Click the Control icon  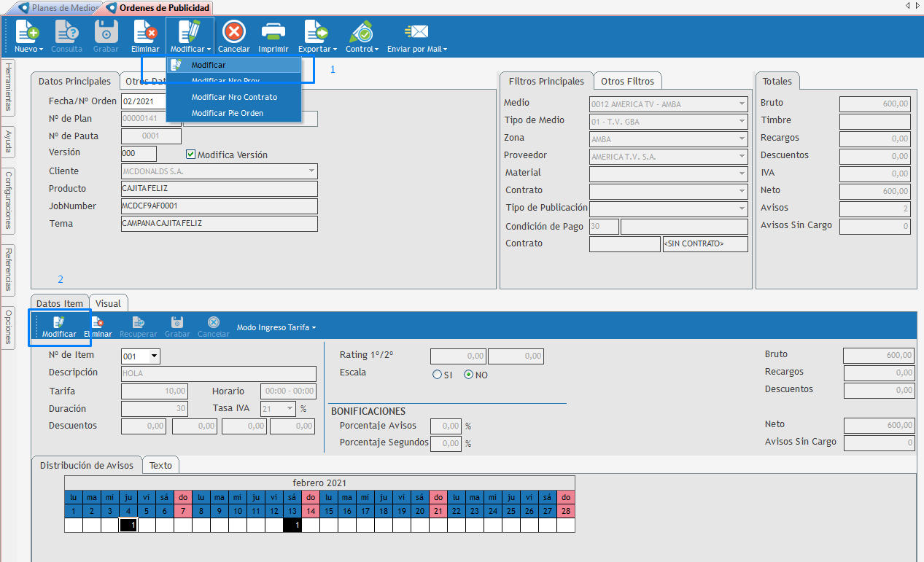point(362,33)
